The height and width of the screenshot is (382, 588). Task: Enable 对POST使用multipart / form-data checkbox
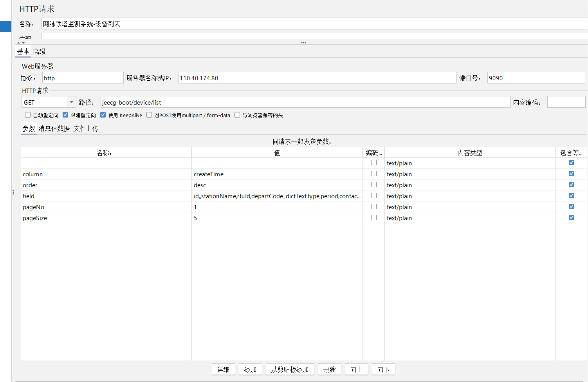149,115
